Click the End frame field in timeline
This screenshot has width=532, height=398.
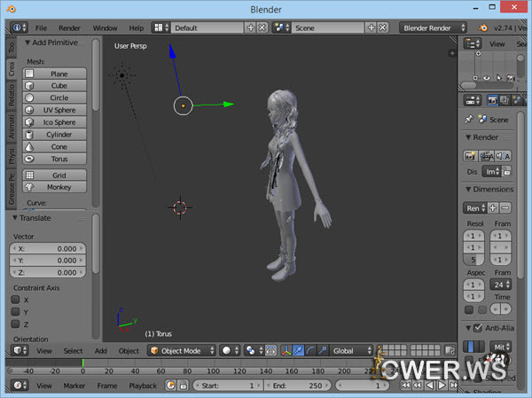296,386
